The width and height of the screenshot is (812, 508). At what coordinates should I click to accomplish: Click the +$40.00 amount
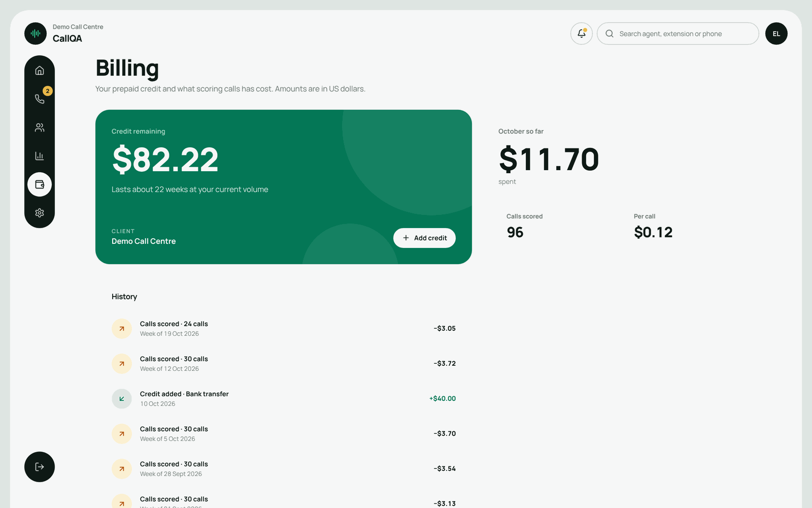point(443,398)
